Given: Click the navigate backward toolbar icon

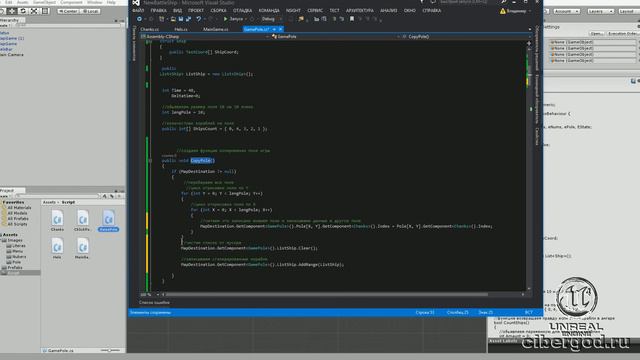Looking at the screenshot, I should [140, 19].
